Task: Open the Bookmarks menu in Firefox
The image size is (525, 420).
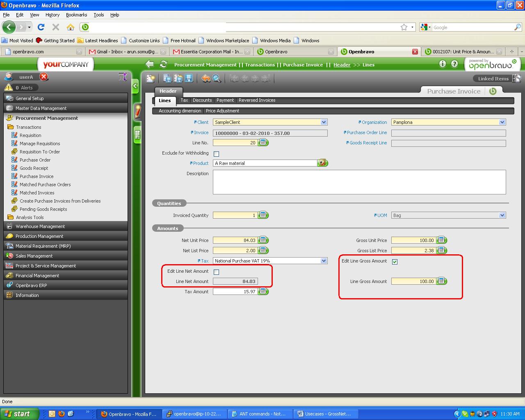Action: [76, 15]
